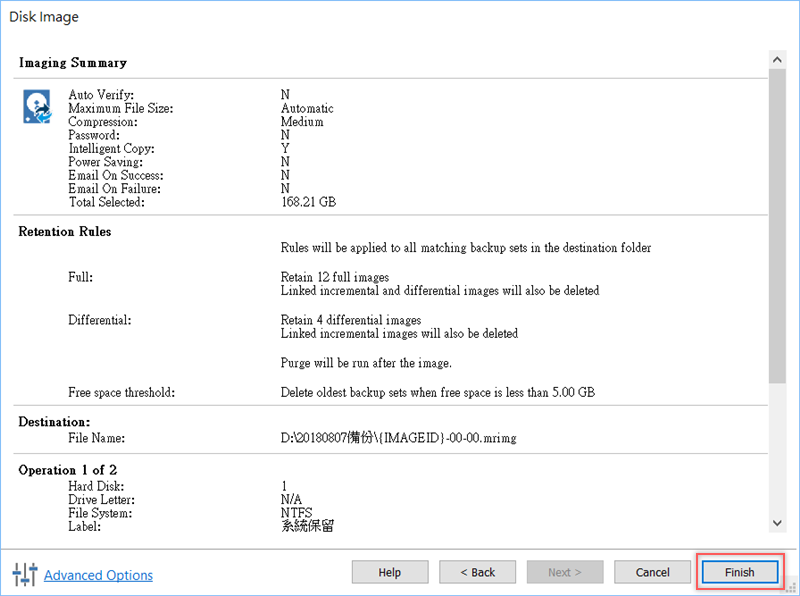Click 'Purge will be run after the image.'
The height and width of the screenshot is (596, 800).
pyautogui.click(x=366, y=363)
